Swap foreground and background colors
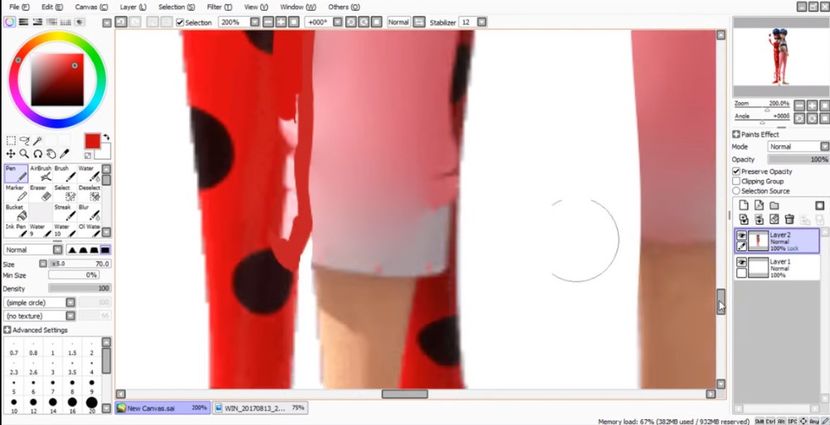Screen dimensions: 830x425 (x=106, y=137)
